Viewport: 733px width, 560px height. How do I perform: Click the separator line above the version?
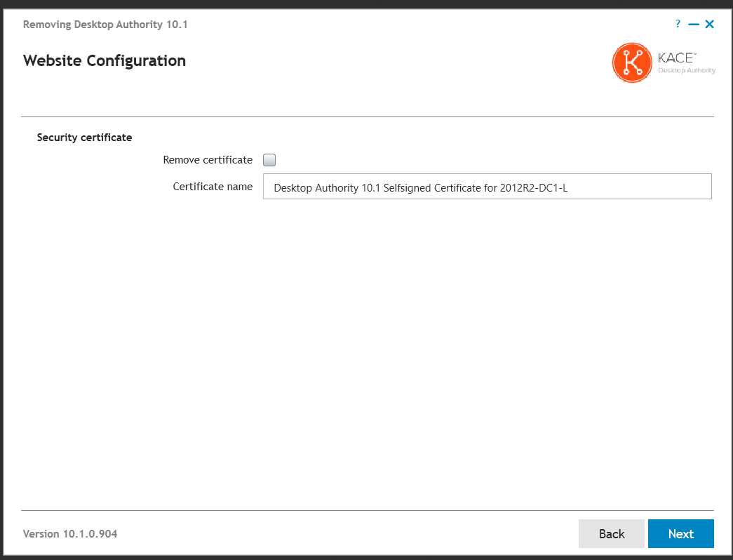coord(368,510)
